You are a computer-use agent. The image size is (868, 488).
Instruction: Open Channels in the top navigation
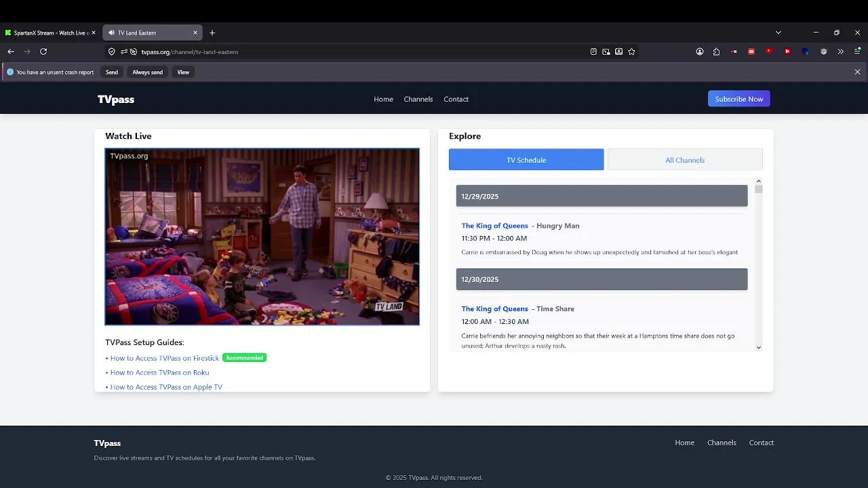pos(418,99)
